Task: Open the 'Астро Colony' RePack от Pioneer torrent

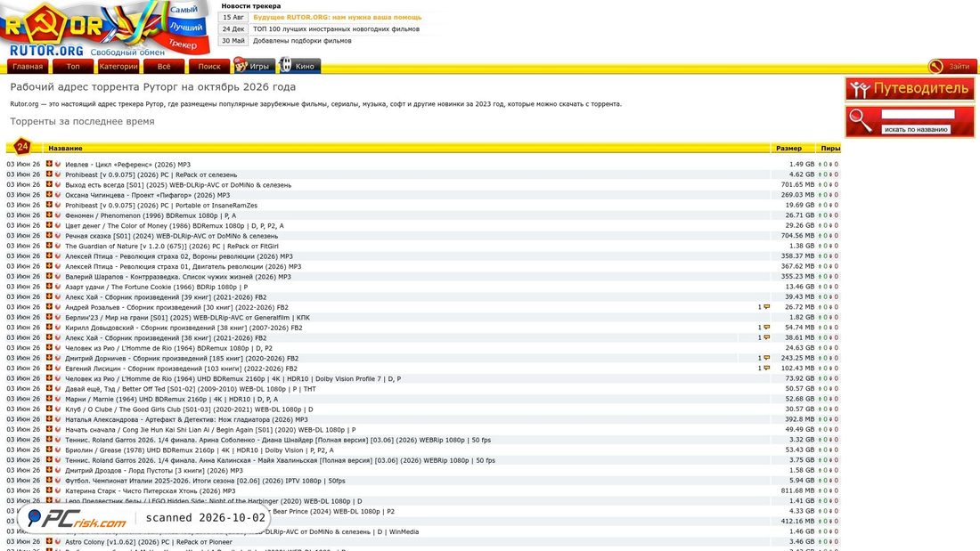Action: (x=149, y=541)
